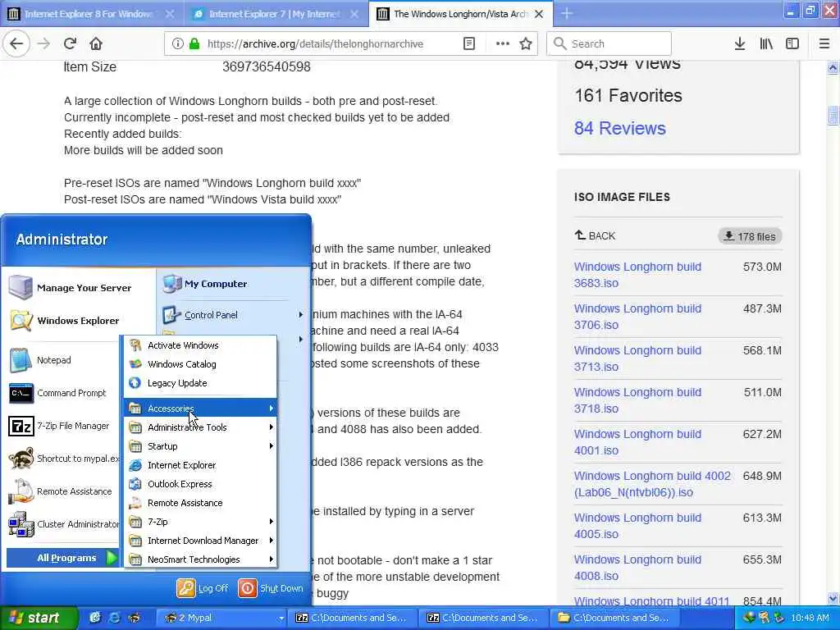Toggle the browser sidebar
The width and height of the screenshot is (840, 630).
click(792, 44)
